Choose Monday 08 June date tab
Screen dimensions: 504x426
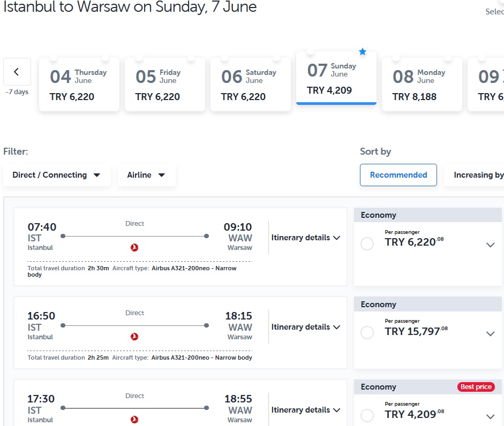pyautogui.click(x=422, y=85)
